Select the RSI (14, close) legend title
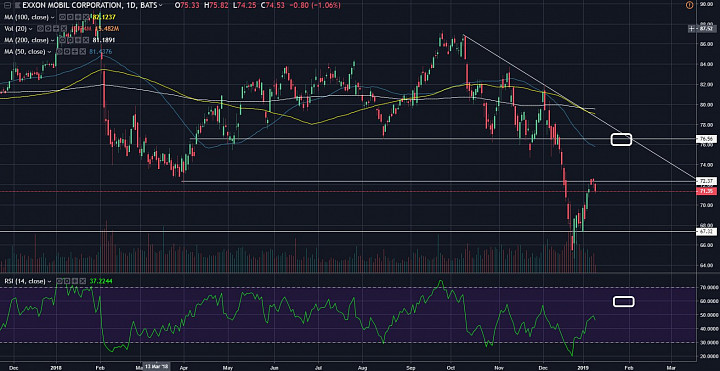The height and width of the screenshot is (371, 720). pos(25,281)
